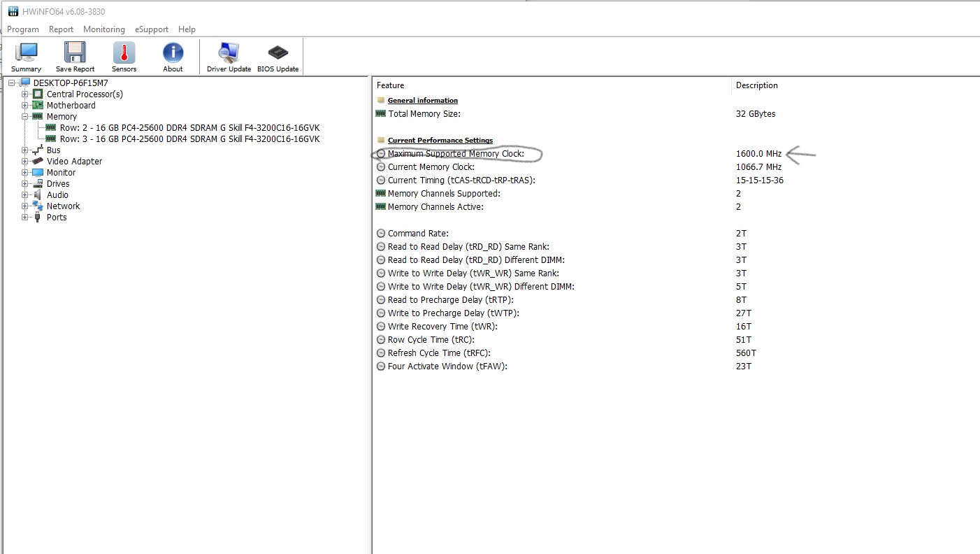This screenshot has height=554, width=980.
Task: Open the Report menu
Action: 61,29
